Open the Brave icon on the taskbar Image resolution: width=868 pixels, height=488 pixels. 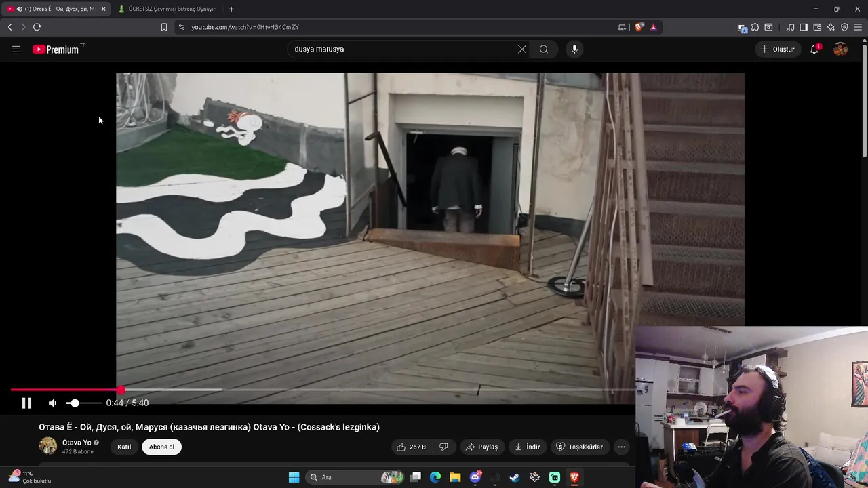(574, 477)
